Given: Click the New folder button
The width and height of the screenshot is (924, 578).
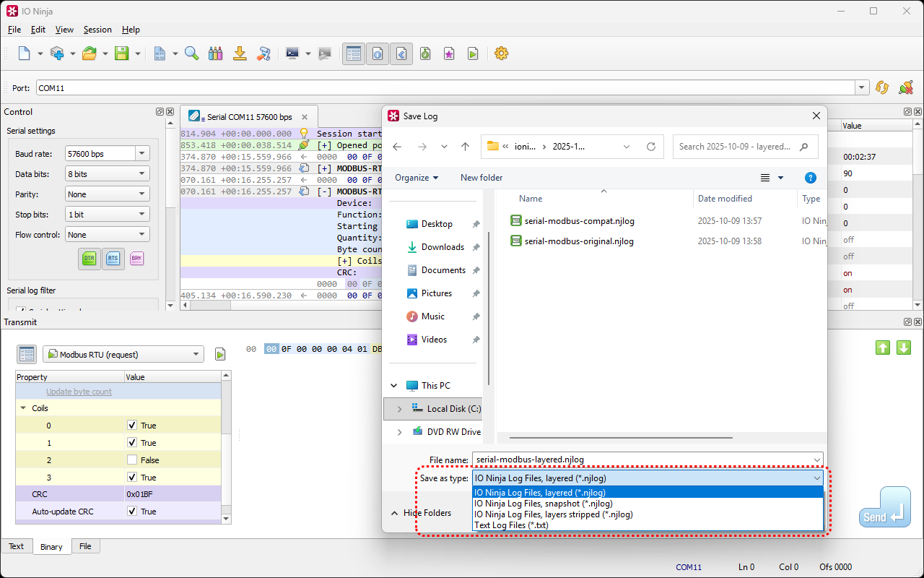Looking at the screenshot, I should [x=481, y=178].
